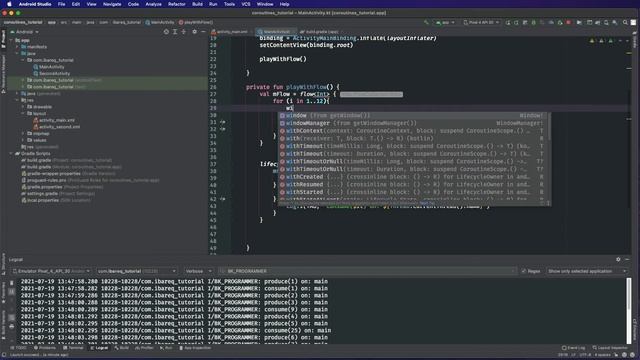Open Project panel gear settings
Image resolution: width=640 pixels, height=360 pixels.
click(194, 31)
